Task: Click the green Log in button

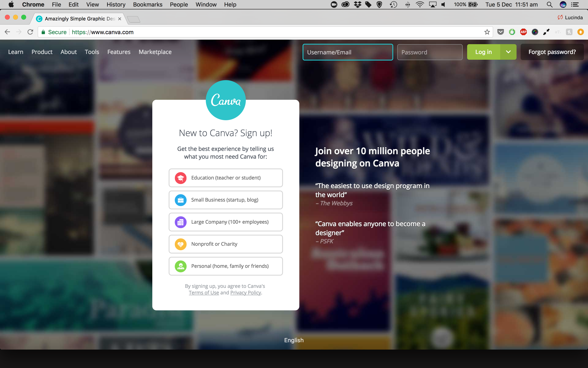Action: (483, 52)
